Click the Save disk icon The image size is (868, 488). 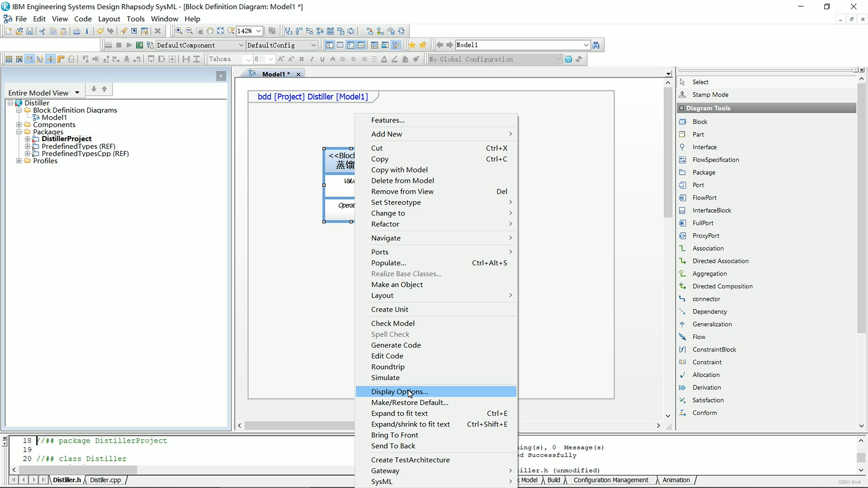(x=30, y=31)
